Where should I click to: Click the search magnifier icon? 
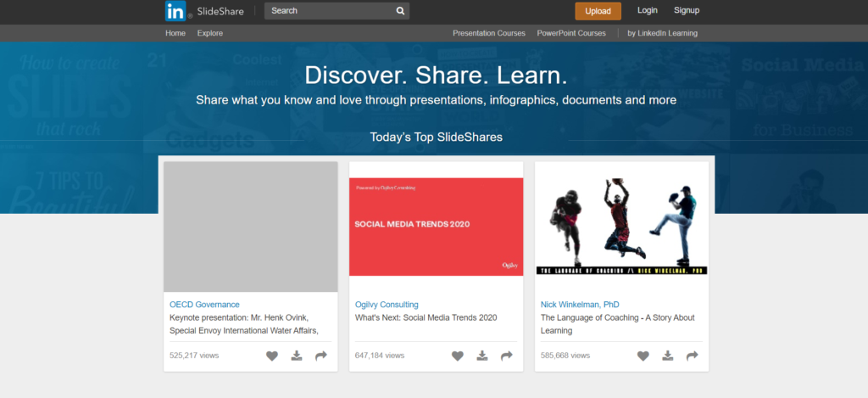(400, 11)
